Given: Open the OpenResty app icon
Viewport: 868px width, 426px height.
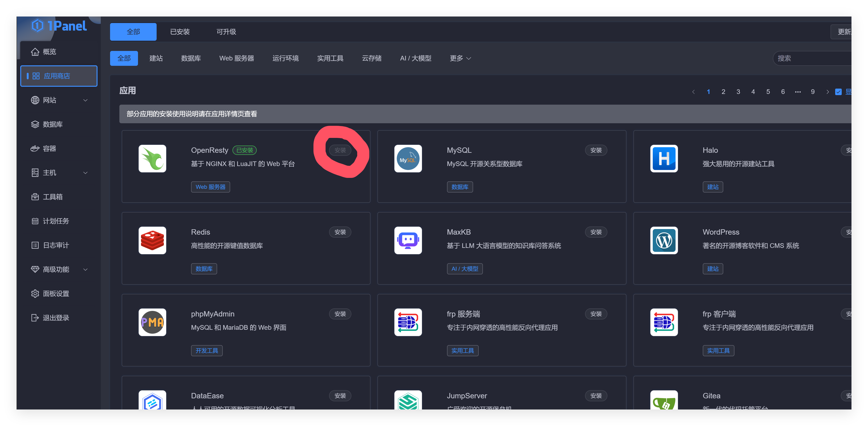Looking at the screenshot, I should (152, 159).
